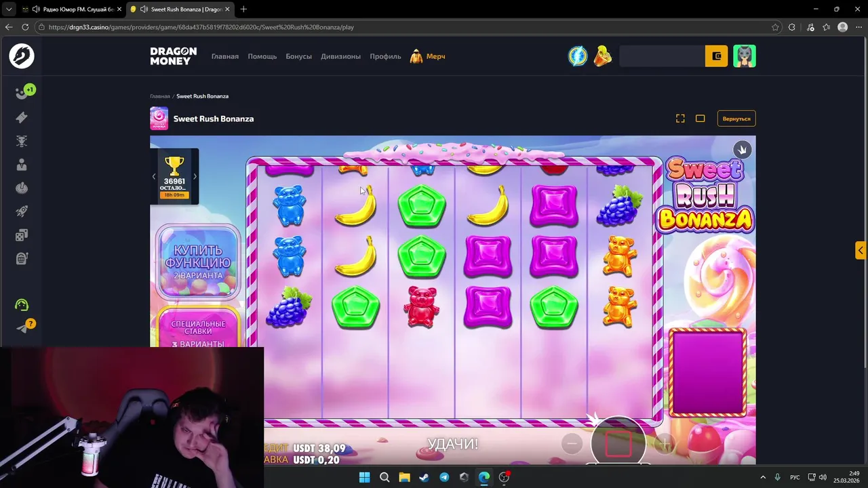Screen dimensions: 868x488
Task: Open Помощь in top navigation
Action: point(262,56)
